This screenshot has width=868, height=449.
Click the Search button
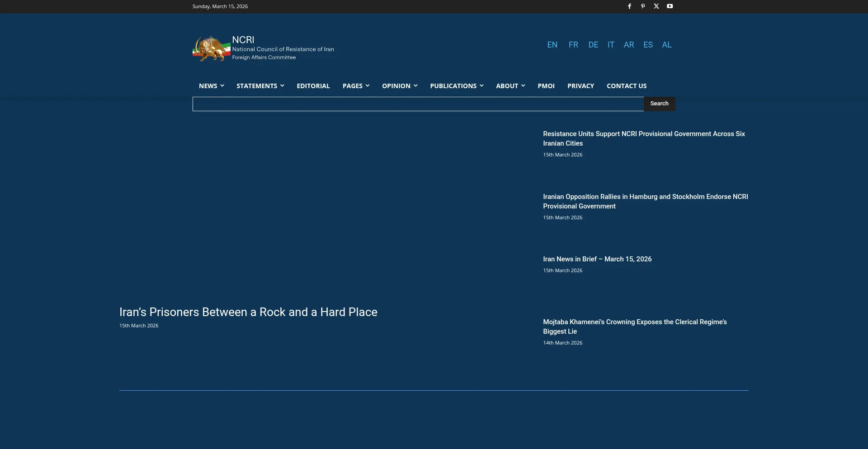pyautogui.click(x=659, y=104)
